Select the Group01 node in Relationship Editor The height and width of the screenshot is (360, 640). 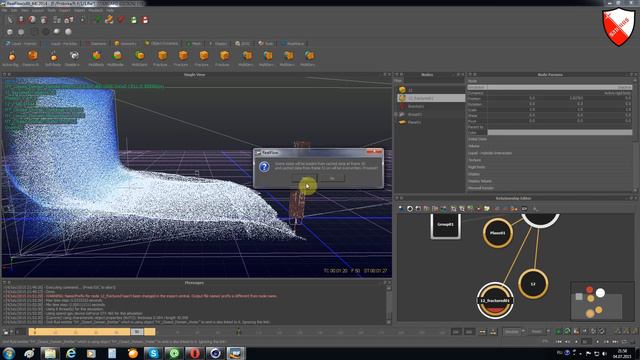click(x=445, y=226)
